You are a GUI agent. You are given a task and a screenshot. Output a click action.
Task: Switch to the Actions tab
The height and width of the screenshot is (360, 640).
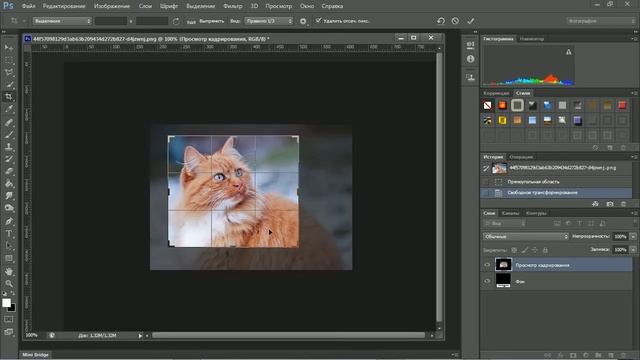click(521, 157)
